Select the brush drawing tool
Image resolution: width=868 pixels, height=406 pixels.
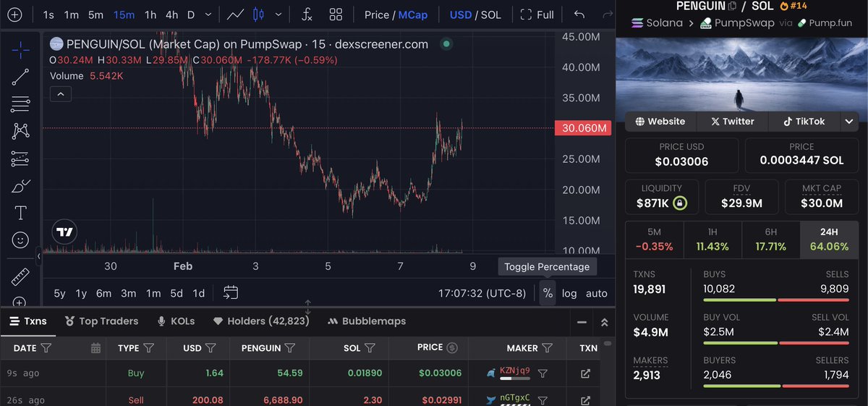click(20, 186)
